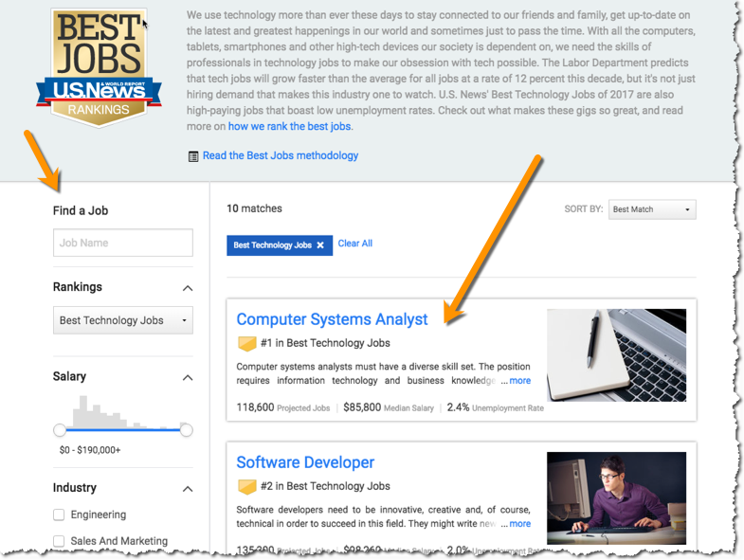The height and width of the screenshot is (560, 744).
Task: Click more on Software Developer description
Action: (520, 524)
